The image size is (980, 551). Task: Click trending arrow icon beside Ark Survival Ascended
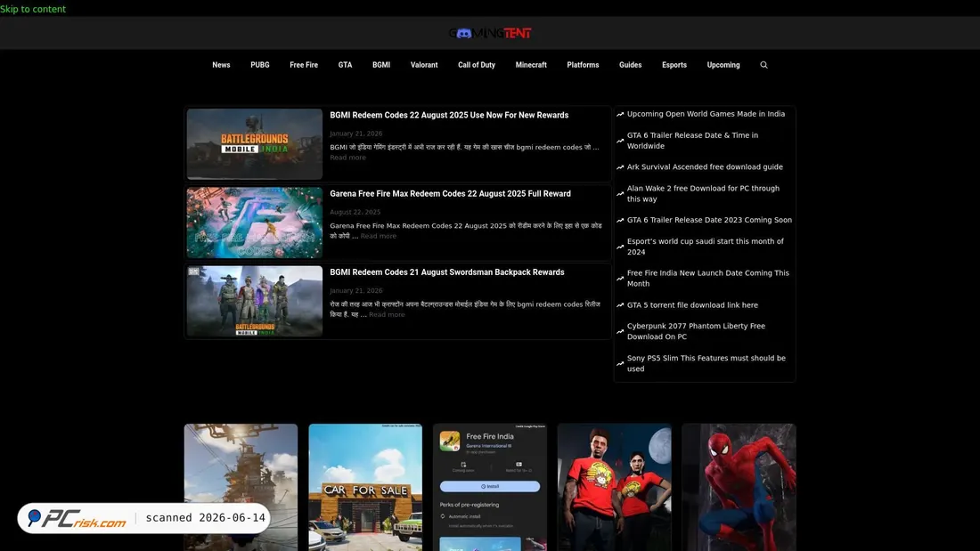pos(620,167)
